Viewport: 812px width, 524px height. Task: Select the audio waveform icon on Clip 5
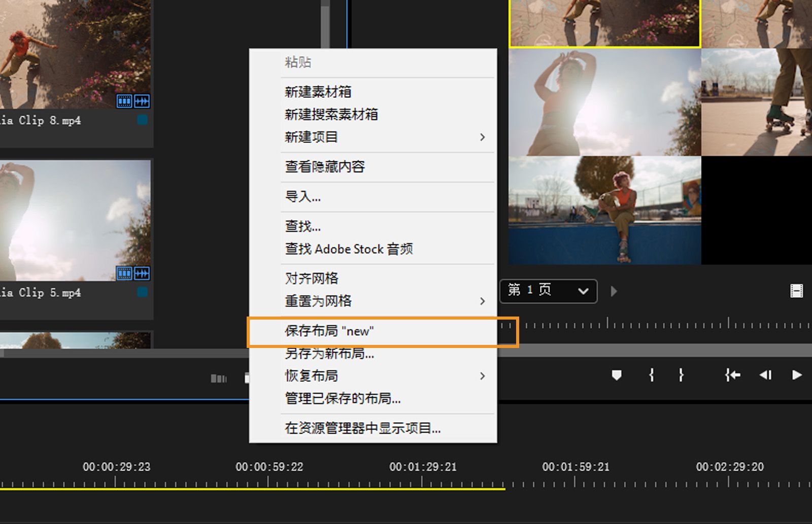tap(142, 273)
